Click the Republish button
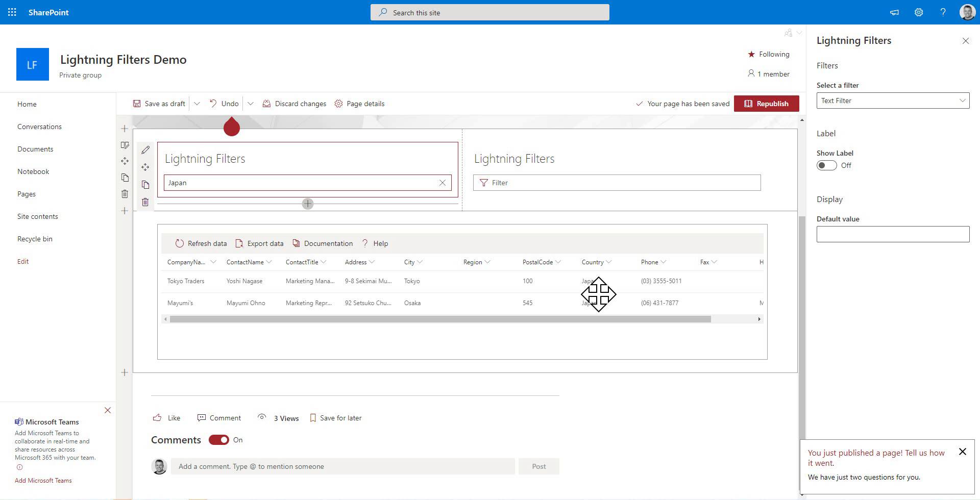 coord(766,104)
